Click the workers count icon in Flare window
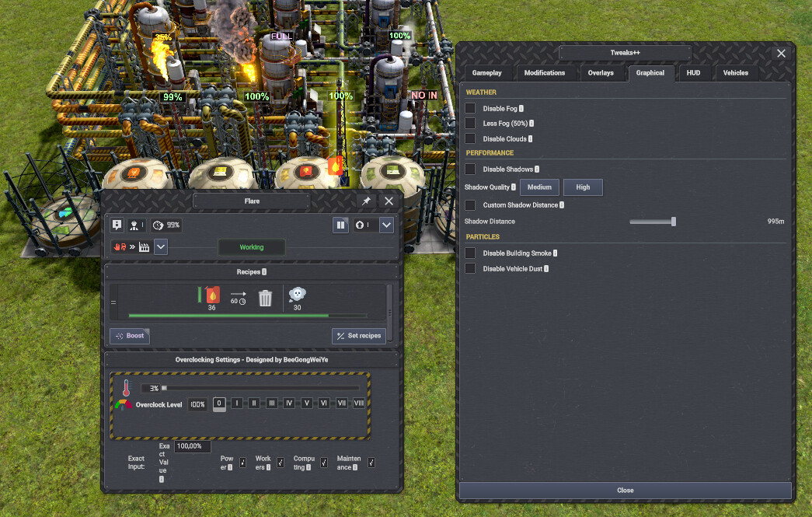 click(137, 225)
